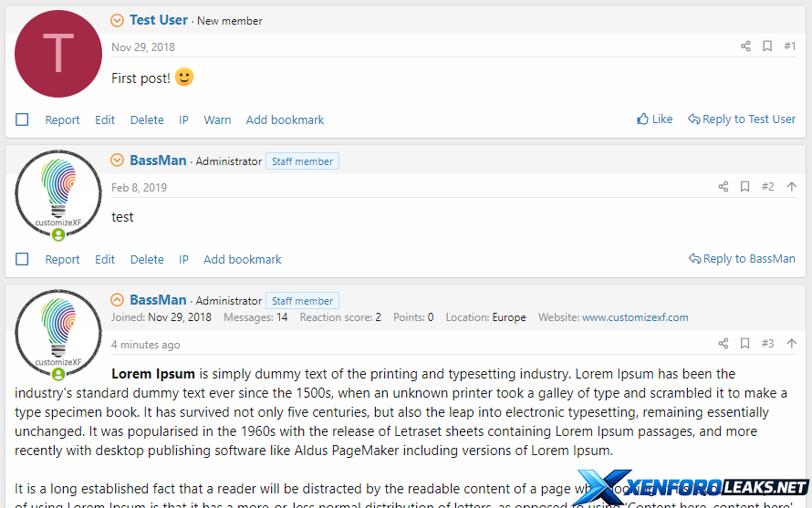Click share icon on post #2
This screenshot has height=508, width=812.
[724, 187]
